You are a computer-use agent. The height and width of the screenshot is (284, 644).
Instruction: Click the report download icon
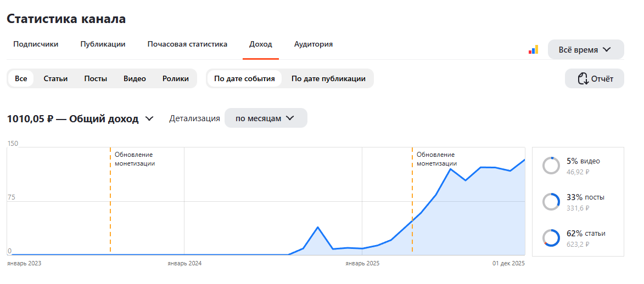(x=583, y=78)
